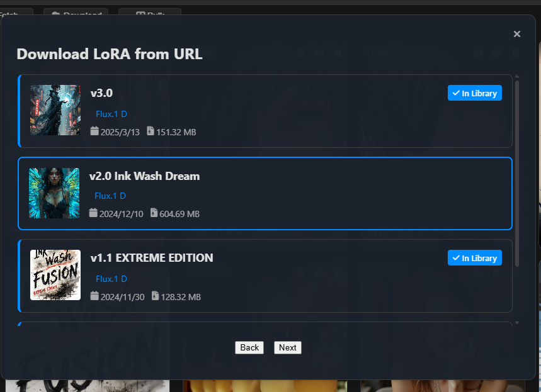Click file icon beside 604.69 MB
Viewport: 541px width, 392px height.
coord(154,213)
